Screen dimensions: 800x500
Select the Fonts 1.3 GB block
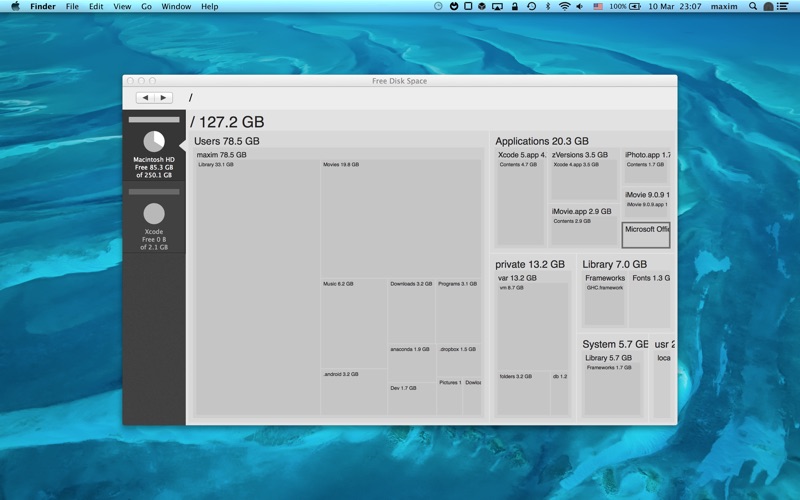[650, 299]
